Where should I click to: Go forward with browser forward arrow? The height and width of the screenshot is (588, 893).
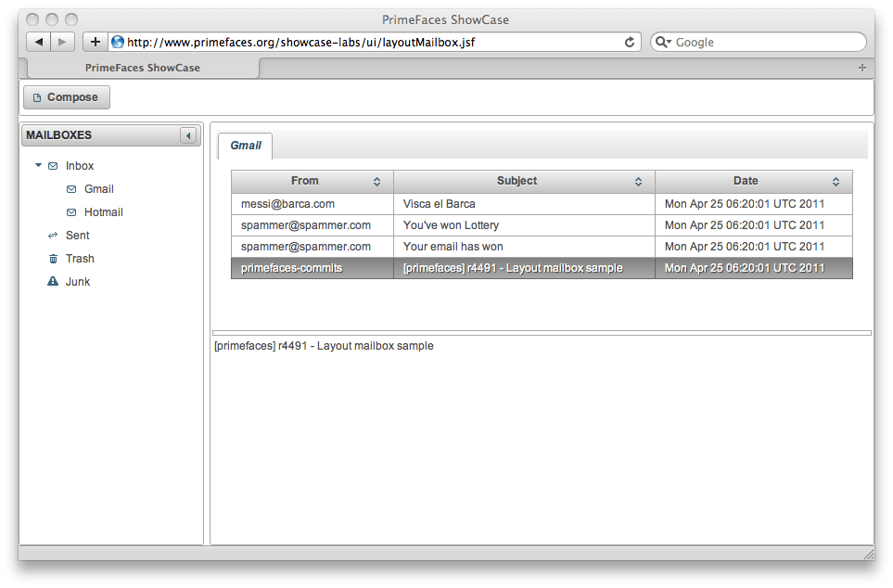(63, 42)
